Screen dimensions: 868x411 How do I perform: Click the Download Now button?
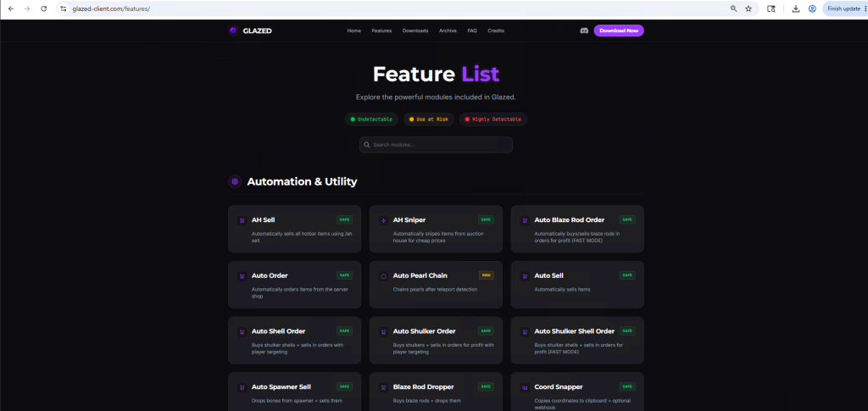coord(619,31)
